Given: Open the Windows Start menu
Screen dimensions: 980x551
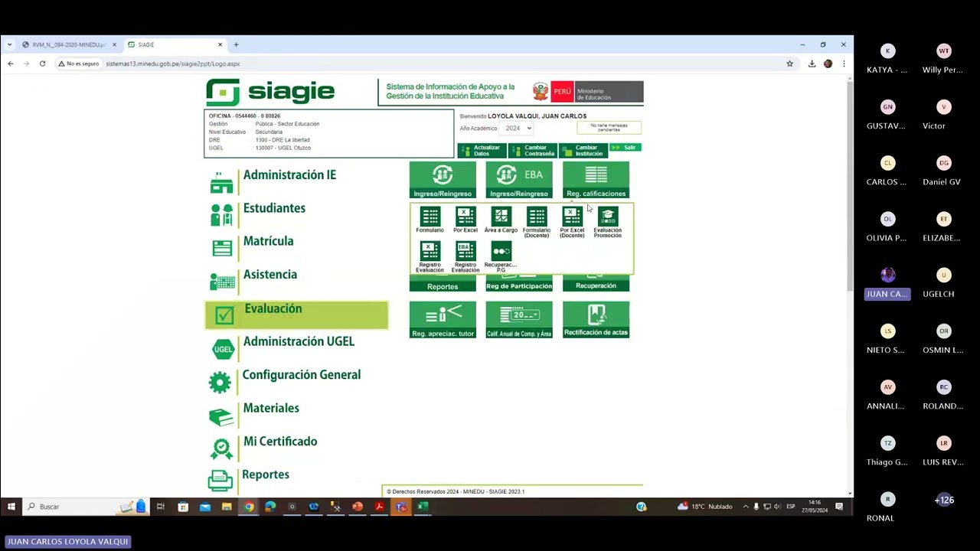Looking at the screenshot, I should 11,507.
